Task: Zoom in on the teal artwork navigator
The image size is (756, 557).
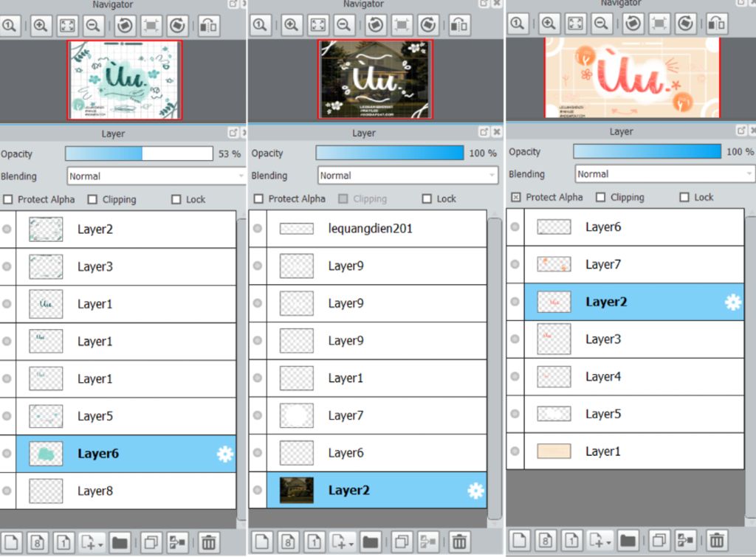Action: click(x=41, y=26)
